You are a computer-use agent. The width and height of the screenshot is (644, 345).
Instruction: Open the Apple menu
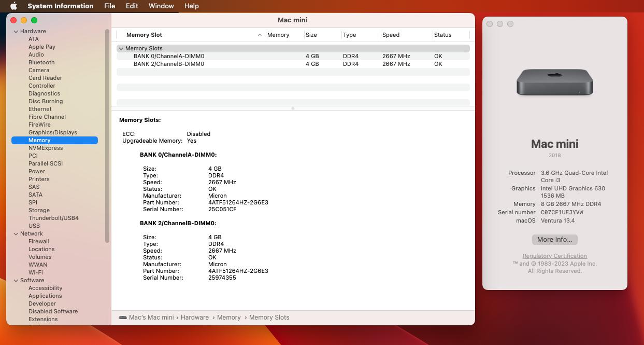click(x=14, y=6)
